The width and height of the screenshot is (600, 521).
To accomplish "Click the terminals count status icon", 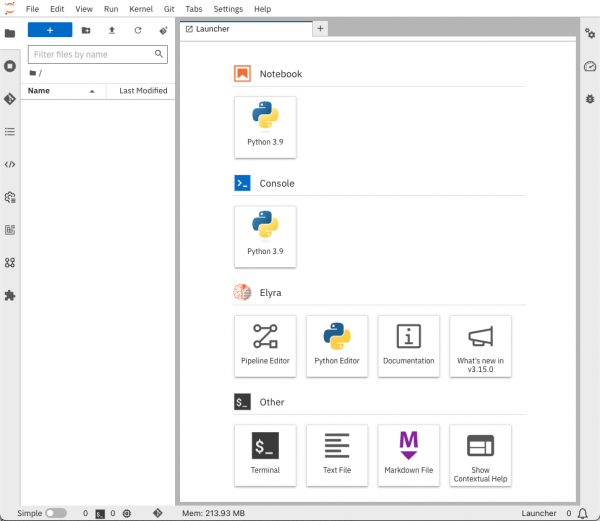I will click(x=100, y=514).
